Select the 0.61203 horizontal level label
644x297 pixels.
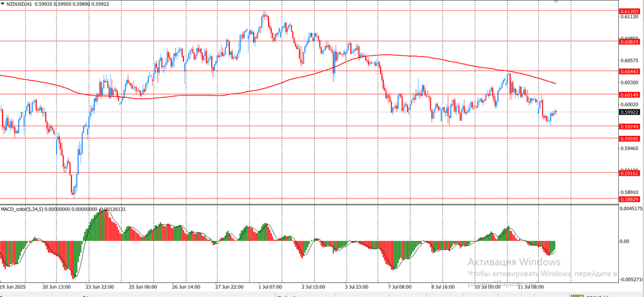click(629, 12)
